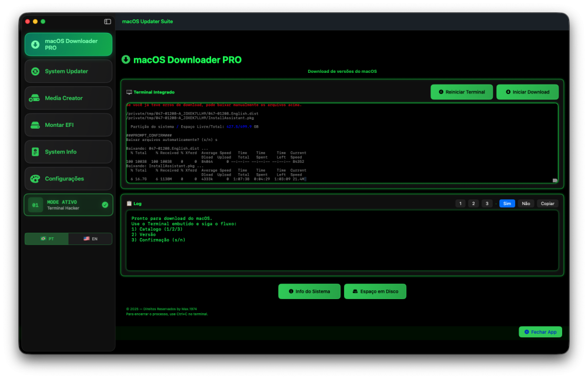
Task: Click 'Pronto para download do macOS.' log line
Action: click(172, 219)
